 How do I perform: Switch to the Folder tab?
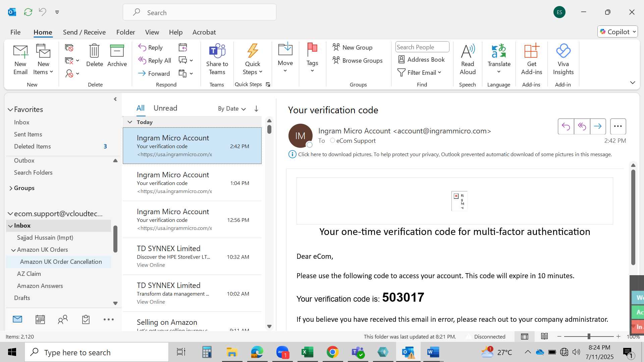[126, 32]
